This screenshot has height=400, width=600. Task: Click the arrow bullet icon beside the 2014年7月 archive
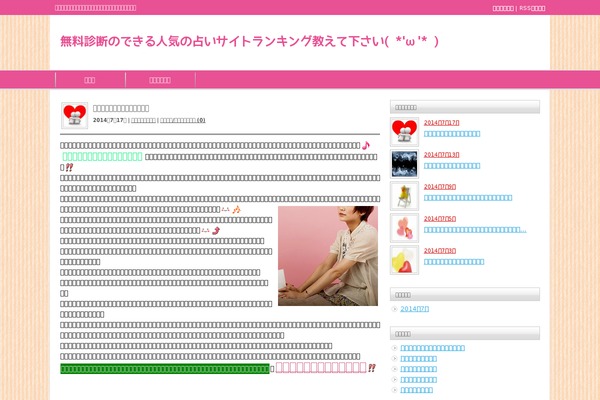[395, 309]
